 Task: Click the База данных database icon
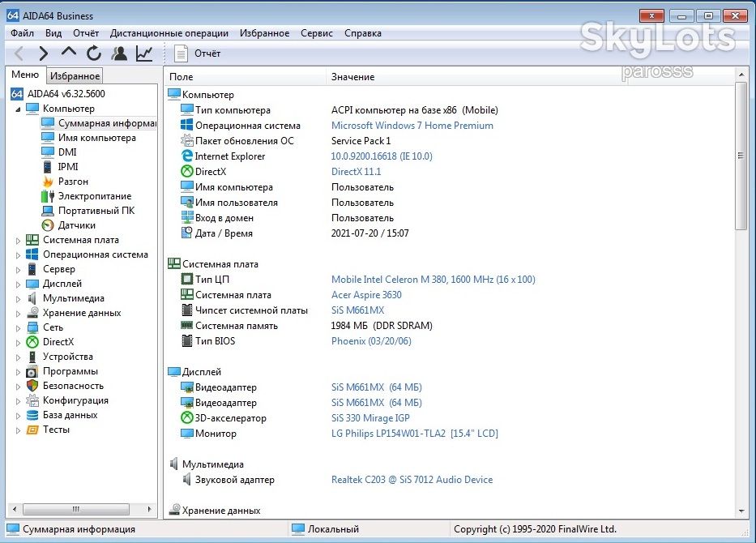pos(32,415)
